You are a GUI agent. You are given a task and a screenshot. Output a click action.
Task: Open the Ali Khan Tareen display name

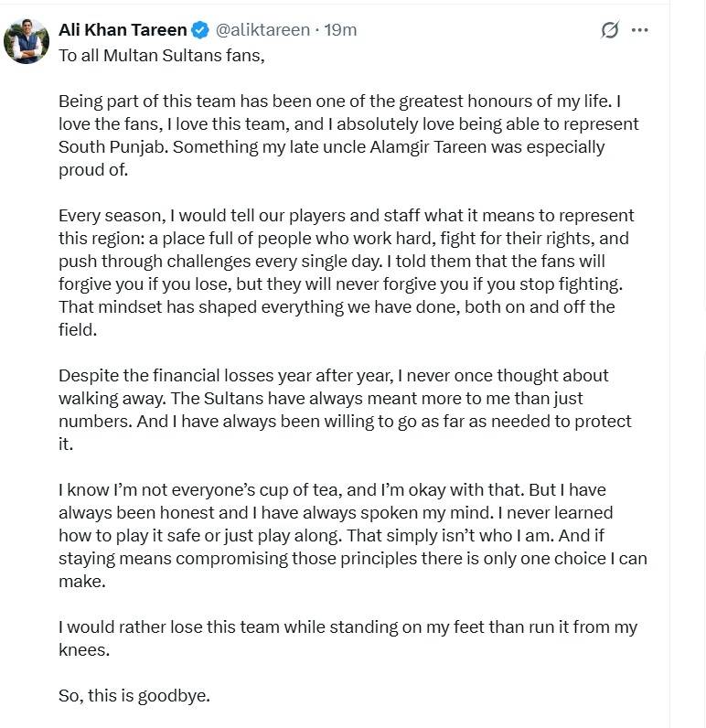click(123, 29)
